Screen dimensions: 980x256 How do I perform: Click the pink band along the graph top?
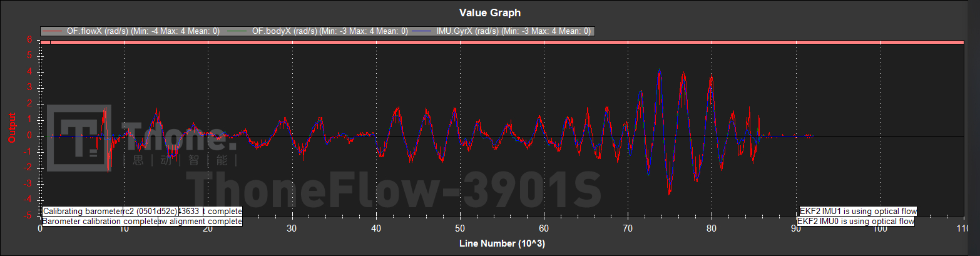(x=501, y=41)
